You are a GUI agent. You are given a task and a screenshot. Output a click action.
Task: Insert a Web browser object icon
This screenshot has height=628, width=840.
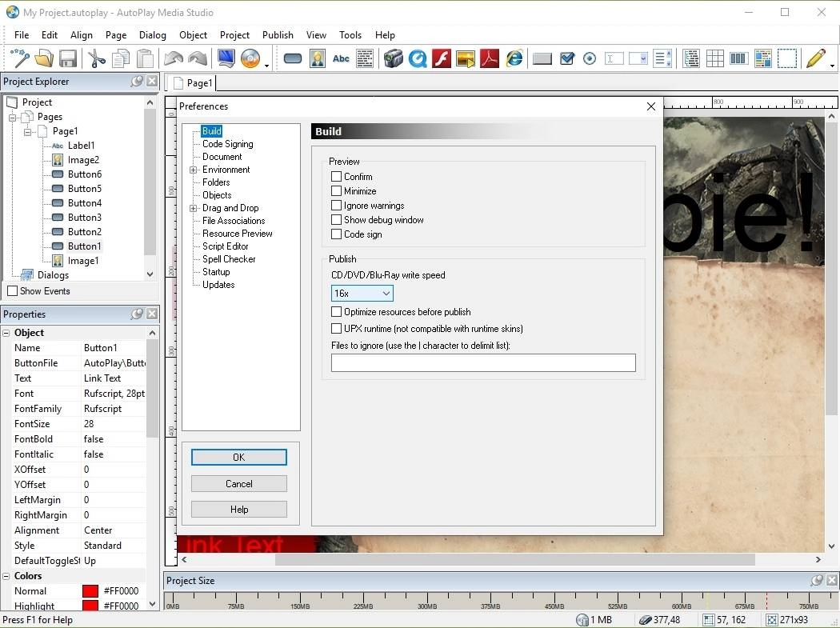(x=514, y=58)
